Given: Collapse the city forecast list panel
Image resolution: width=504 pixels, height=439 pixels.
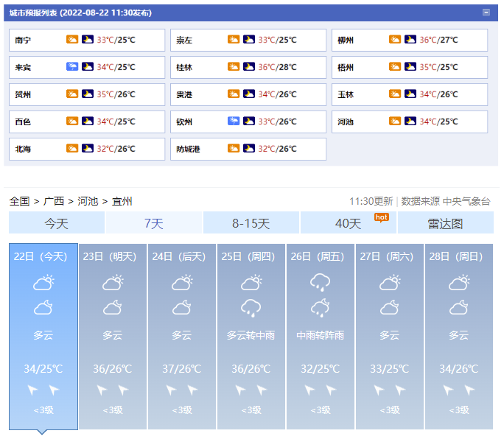Looking at the screenshot, I should click(486, 13).
